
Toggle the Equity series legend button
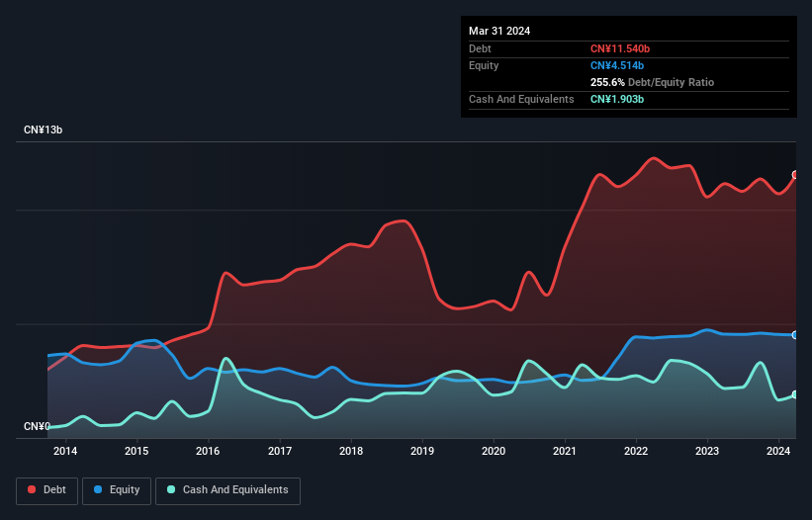coord(117,490)
